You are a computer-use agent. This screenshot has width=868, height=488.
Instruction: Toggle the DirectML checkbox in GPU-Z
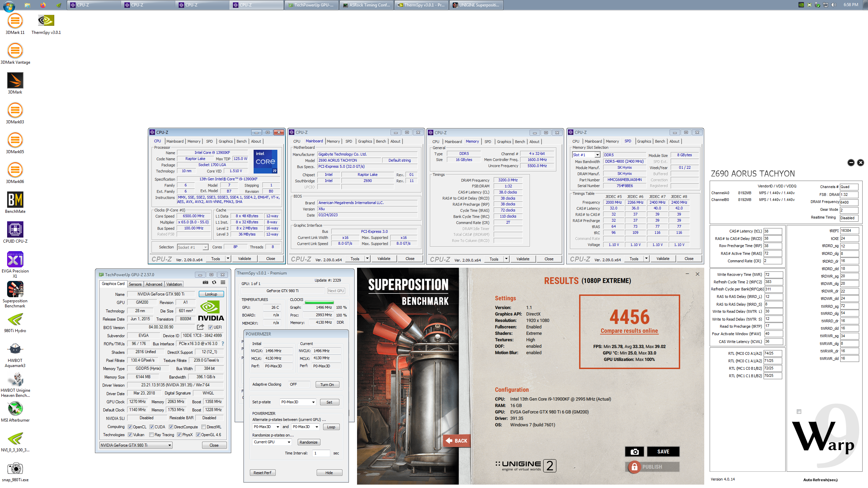point(203,427)
